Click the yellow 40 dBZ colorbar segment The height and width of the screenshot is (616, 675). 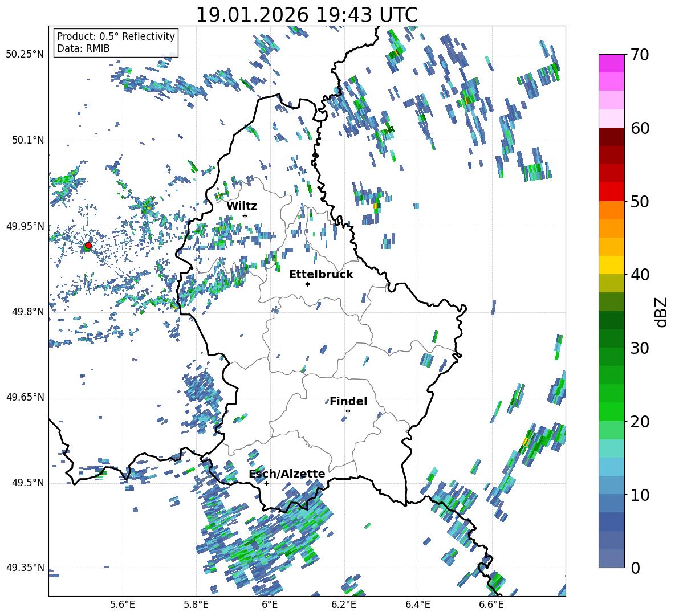pos(611,265)
